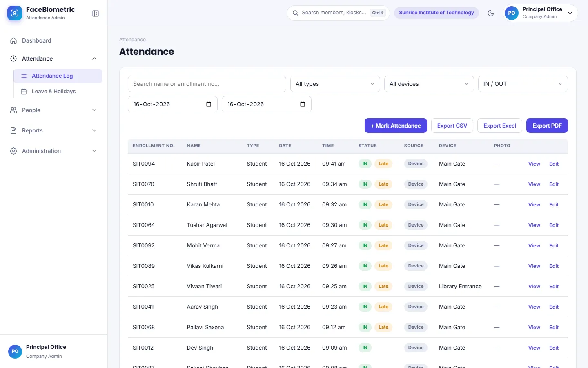Click the IN badge for Dev Singh
The height and width of the screenshot is (368, 588).
(x=365, y=348)
